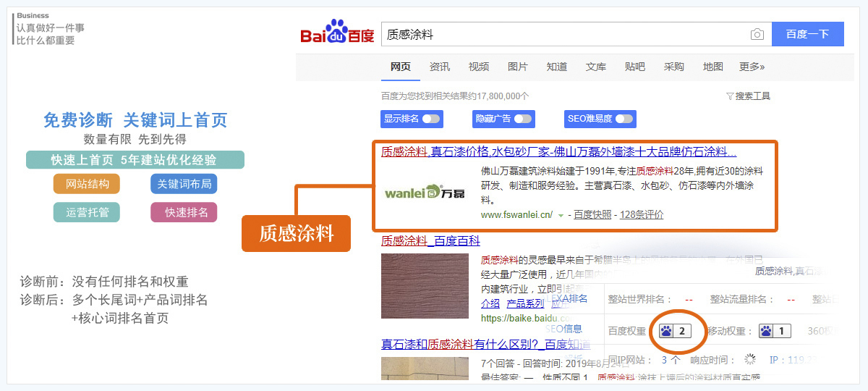Click the 整站世界排名 label
Viewport: 868px width, 391px height.
click(x=640, y=299)
